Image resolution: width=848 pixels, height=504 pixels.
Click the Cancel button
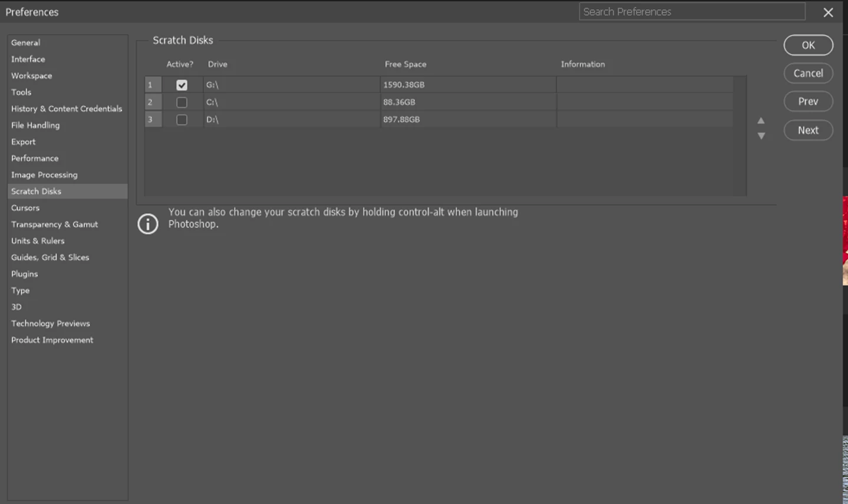[x=808, y=73]
